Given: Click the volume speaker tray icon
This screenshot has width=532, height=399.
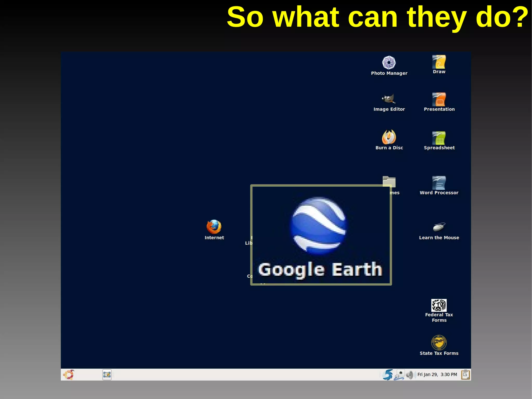Looking at the screenshot, I should tap(410, 375).
